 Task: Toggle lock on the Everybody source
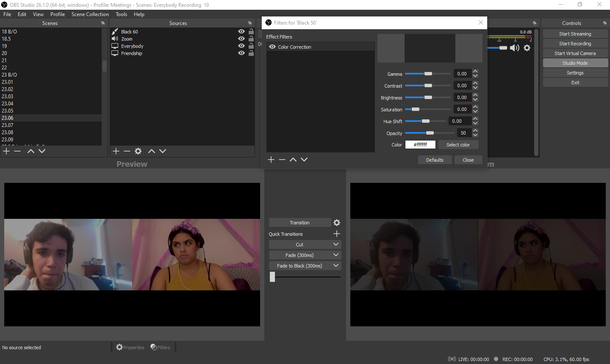pyautogui.click(x=251, y=46)
